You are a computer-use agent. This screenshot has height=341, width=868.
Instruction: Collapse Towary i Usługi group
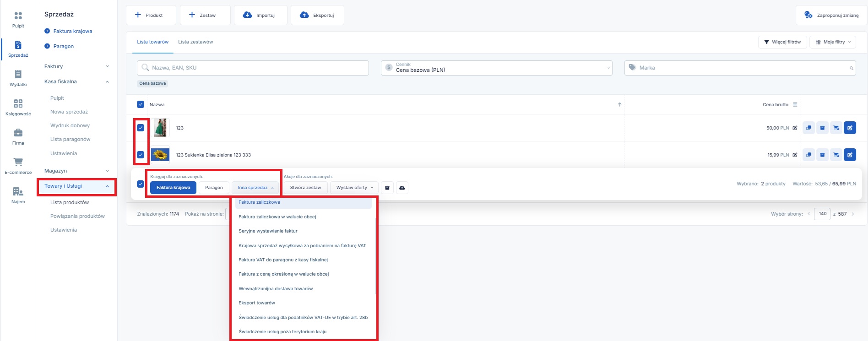pos(76,186)
